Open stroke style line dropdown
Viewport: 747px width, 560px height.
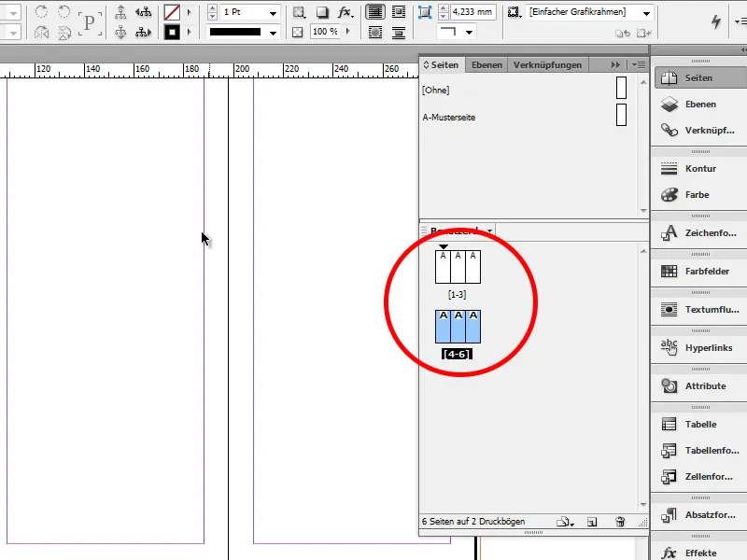pos(273,33)
